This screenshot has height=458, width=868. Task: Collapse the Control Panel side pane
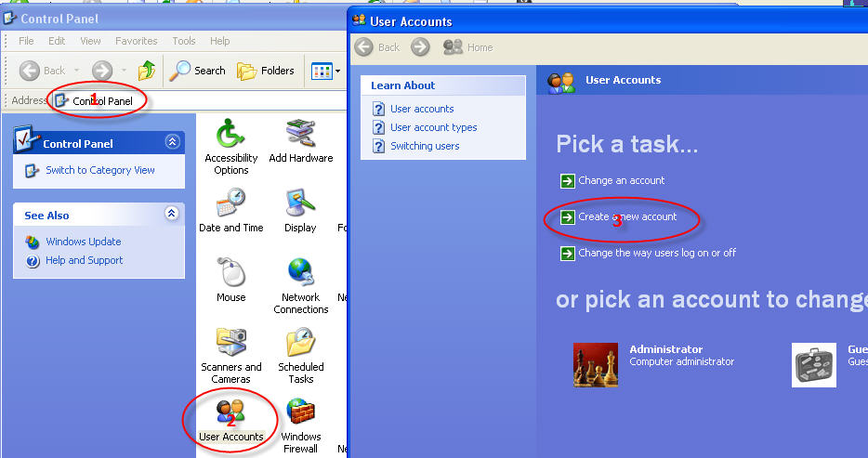(172, 142)
